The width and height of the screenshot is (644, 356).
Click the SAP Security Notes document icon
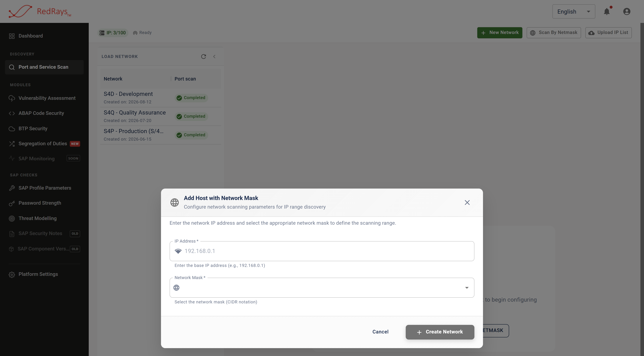tap(12, 234)
